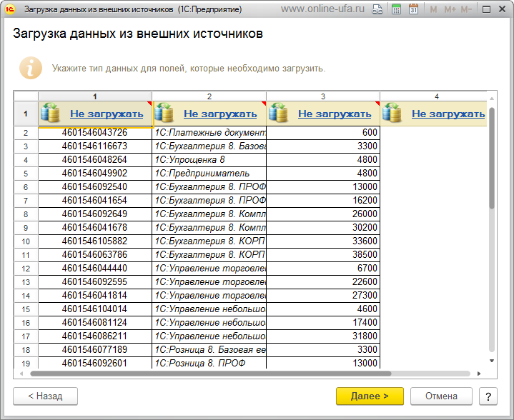514x420 pixels.
Task: Click the 'Отмена' button
Action: pos(441,396)
